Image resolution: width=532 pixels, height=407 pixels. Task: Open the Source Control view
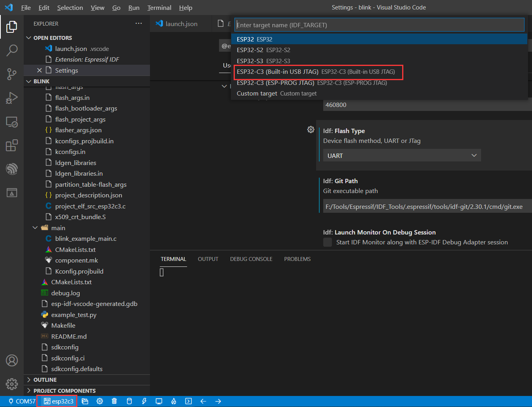(12, 74)
